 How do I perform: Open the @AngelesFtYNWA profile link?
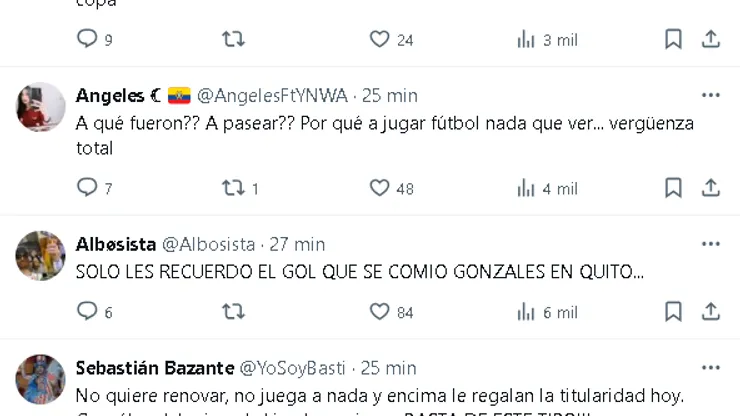coord(272,96)
